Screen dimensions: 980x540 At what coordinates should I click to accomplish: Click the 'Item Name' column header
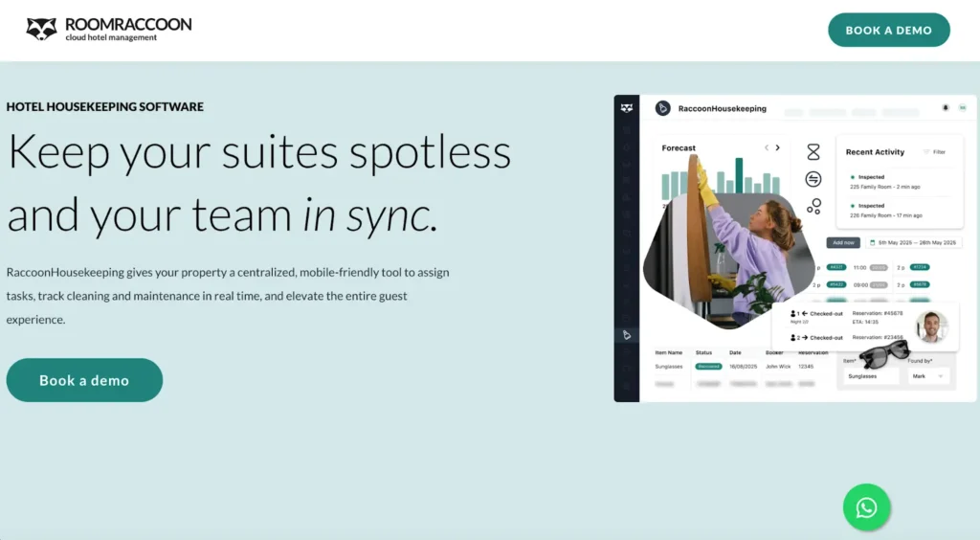pos(669,352)
